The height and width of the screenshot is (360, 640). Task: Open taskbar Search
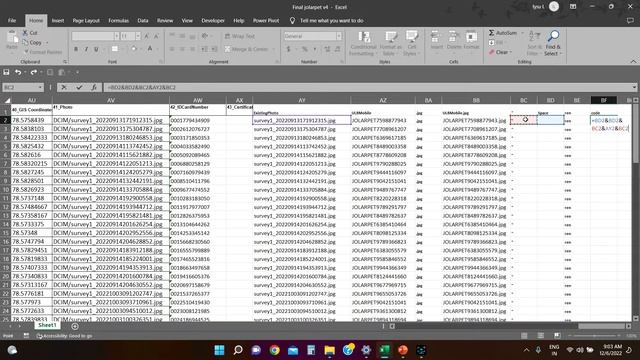(238, 350)
